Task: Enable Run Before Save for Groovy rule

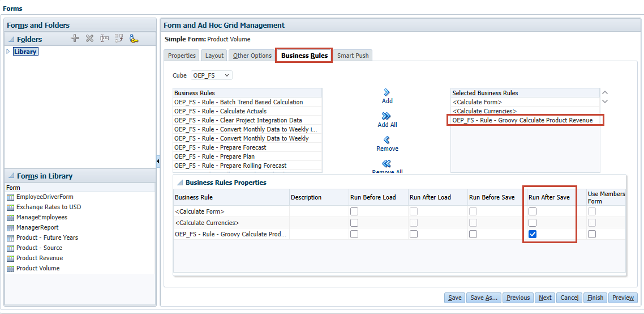Action: [473, 234]
